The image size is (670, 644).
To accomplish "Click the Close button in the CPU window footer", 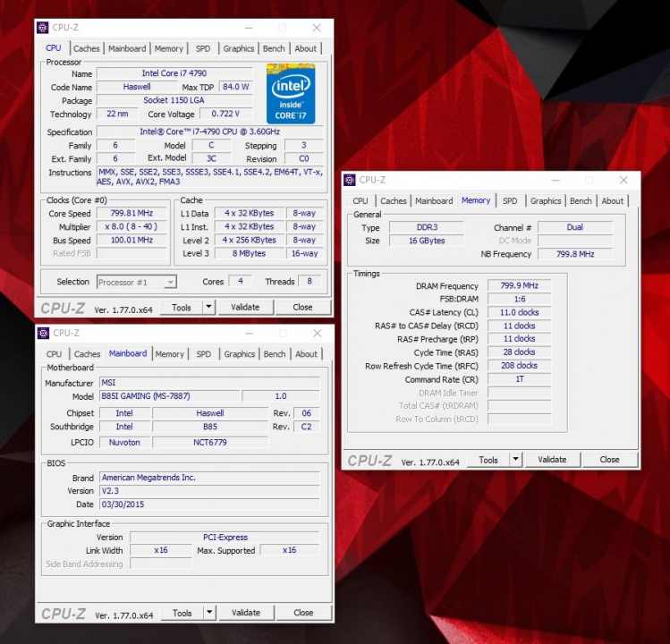I will [303, 308].
